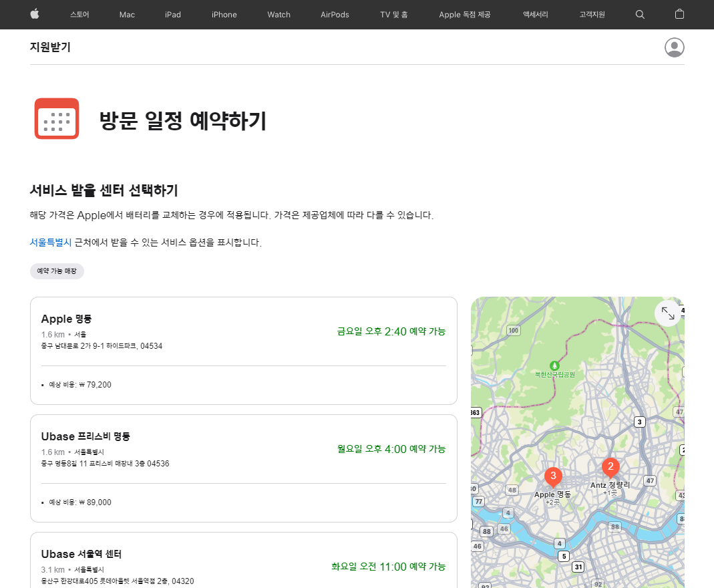Expand the map with the arrows icon
The width and height of the screenshot is (714, 588).
667,313
